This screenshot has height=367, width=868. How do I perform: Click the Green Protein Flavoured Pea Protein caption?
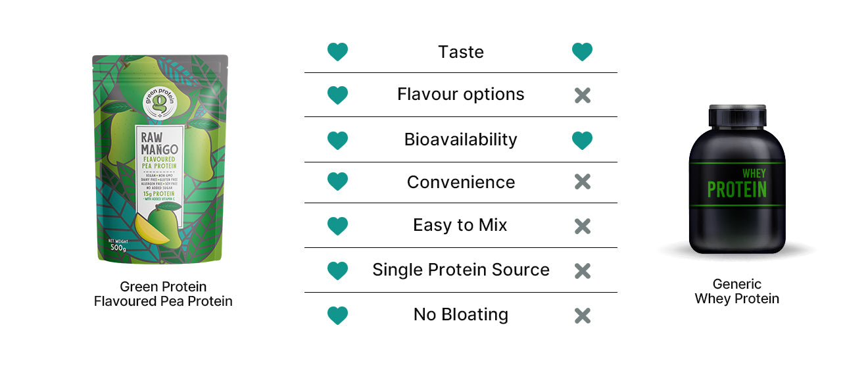pos(163,294)
